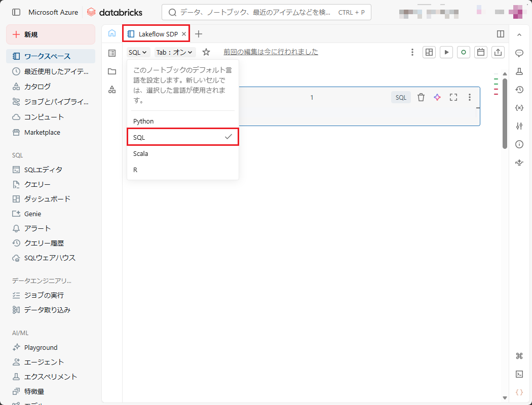
Task: Open the comments panel icon in right sidebar
Action: coord(519,53)
